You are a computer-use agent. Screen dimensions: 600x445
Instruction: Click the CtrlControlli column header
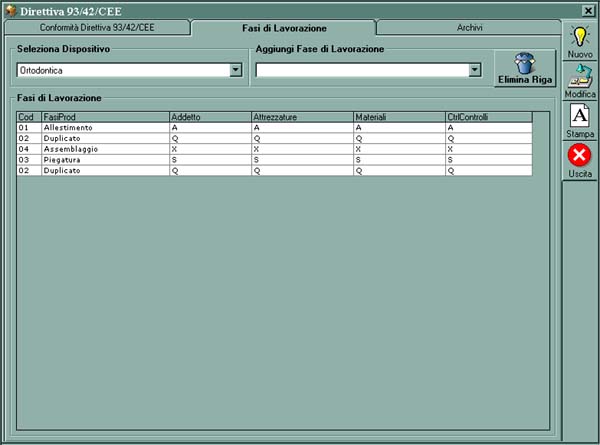click(x=489, y=117)
